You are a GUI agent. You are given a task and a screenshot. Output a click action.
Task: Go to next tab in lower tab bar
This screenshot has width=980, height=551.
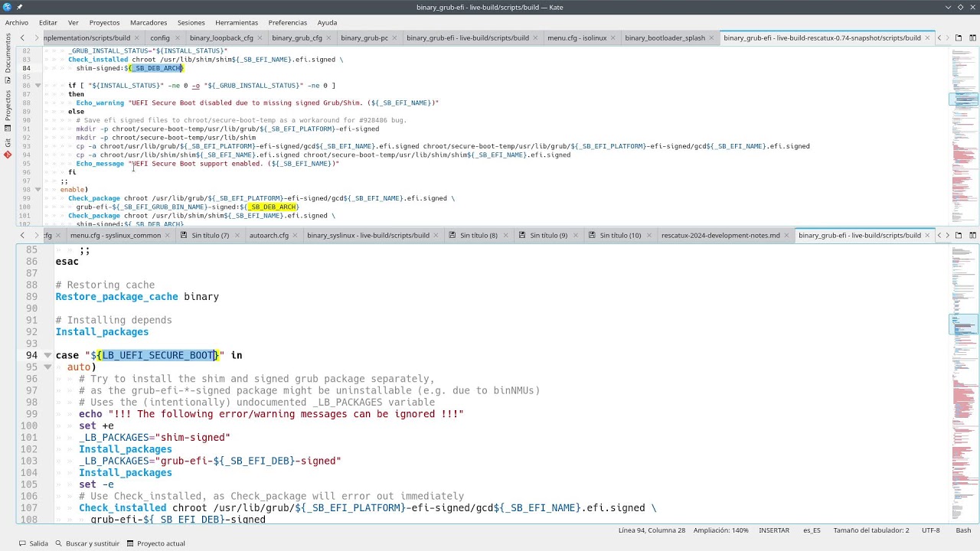point(36,235)
